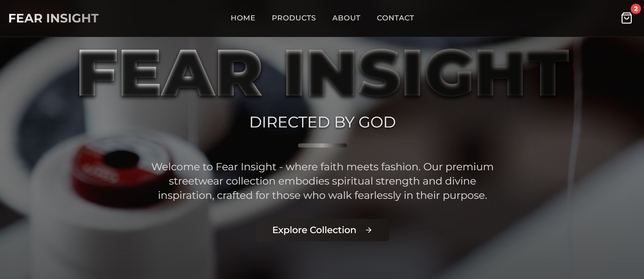
Task: Click the black hole of the thread spool
Action: (x=121, y=158)
